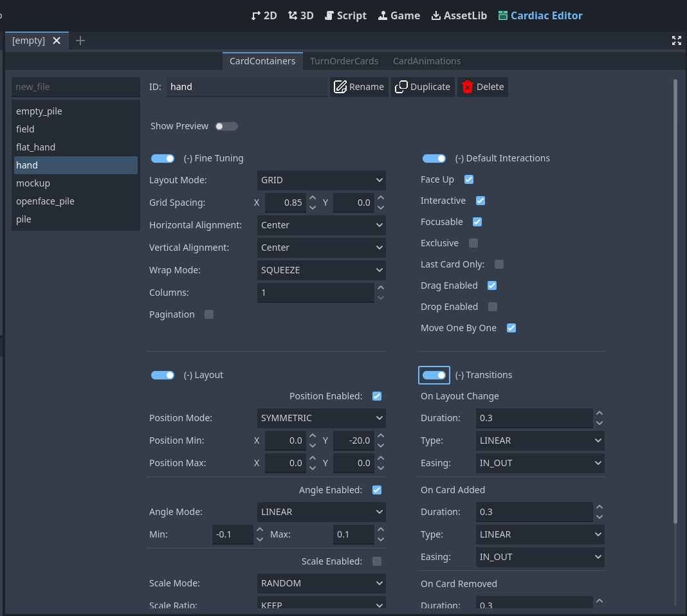Increment the Grid Spacing X stepper
687x616 pixels.
coord(313,199)
